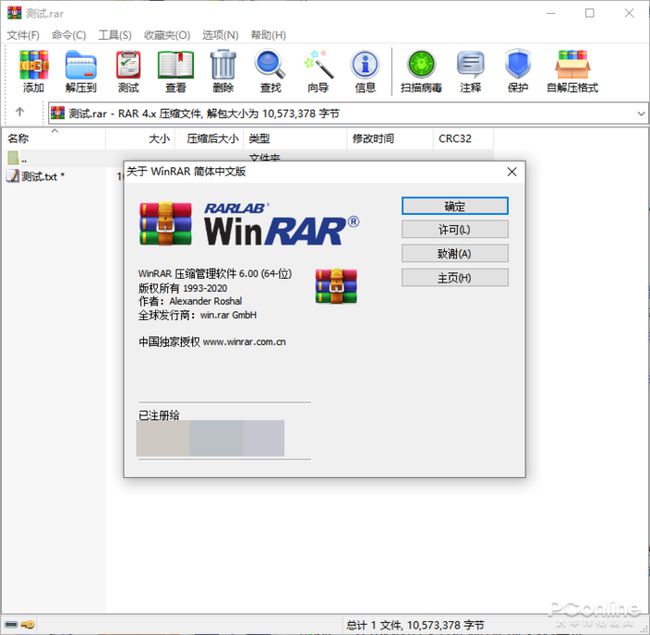Sort by CRC32 column header
Screen dimensions: 650x635
coord(463,138)
